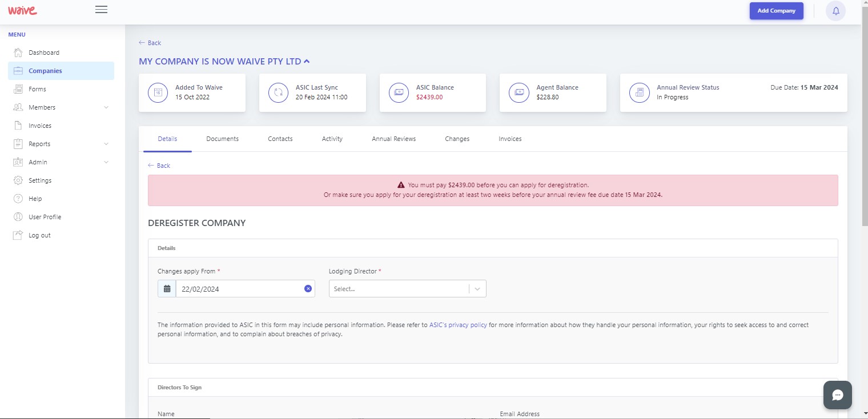Click the Settings gear icon
The image size is (868, 419).
tap(18, 180)
